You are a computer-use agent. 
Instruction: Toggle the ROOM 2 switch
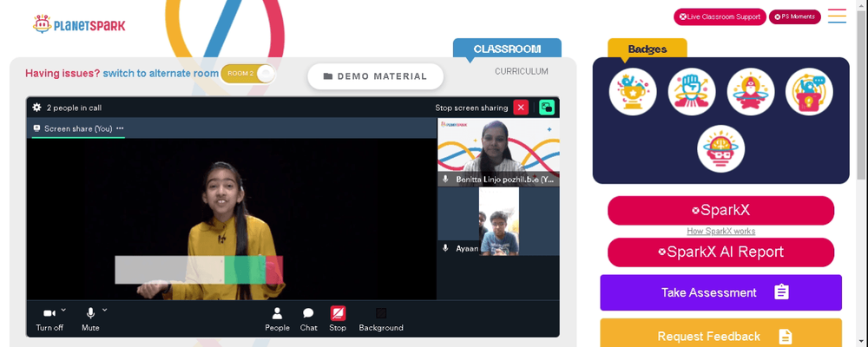(x=247, y=74)
